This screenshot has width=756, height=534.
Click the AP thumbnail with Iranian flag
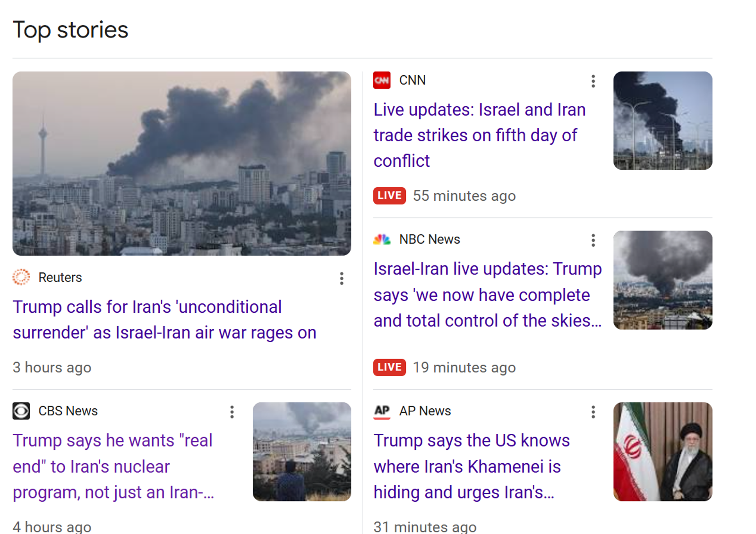[x=663, y=452]
